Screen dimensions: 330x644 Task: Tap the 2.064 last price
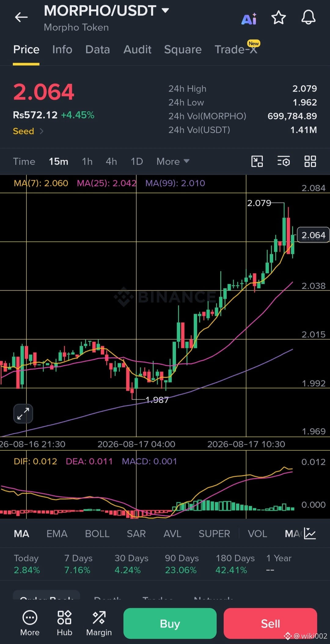(44, 92)
